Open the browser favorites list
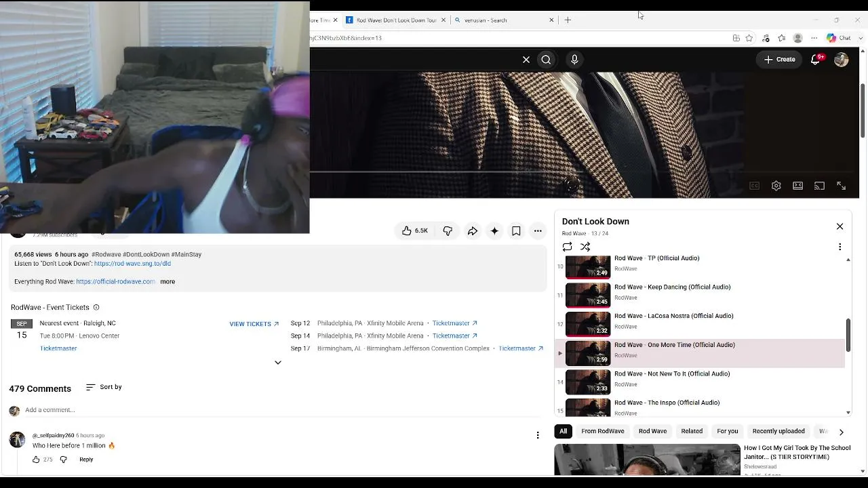 pyautogui.click(x=782, y=38)
